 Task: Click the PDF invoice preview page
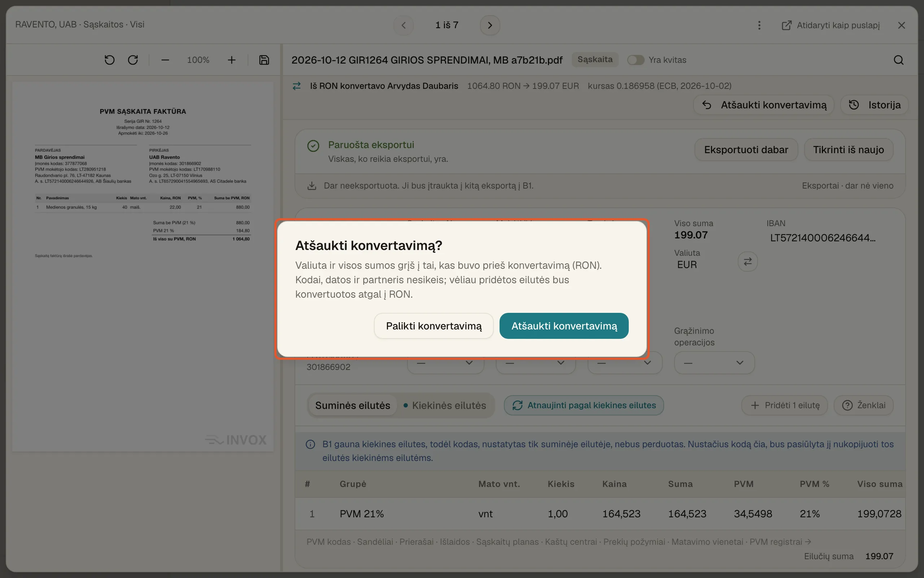(143, 267)
